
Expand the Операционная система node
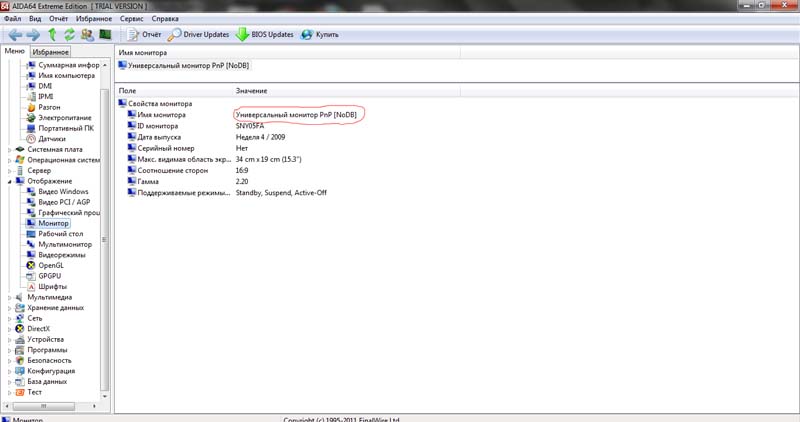pyautogui.click(x=9, y=160)
